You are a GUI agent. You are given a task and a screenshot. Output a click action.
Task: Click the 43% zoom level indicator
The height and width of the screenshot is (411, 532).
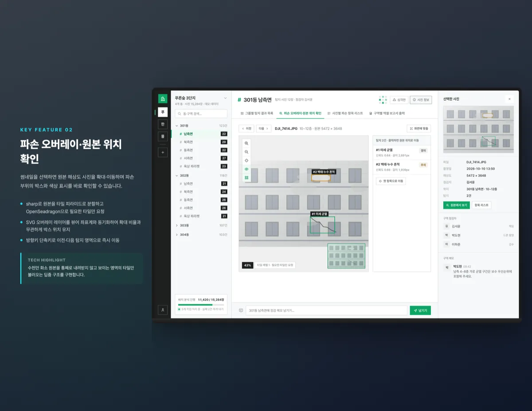(x=247, y=265)
